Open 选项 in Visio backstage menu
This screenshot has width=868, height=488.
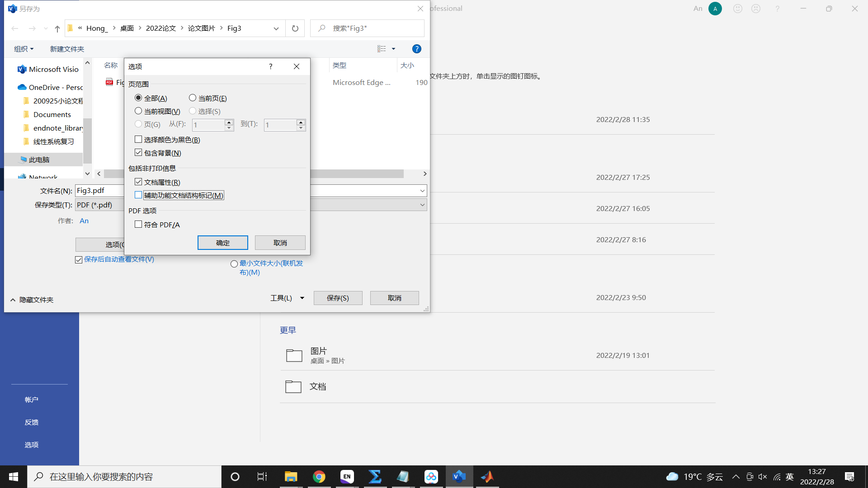coord(32,445)
